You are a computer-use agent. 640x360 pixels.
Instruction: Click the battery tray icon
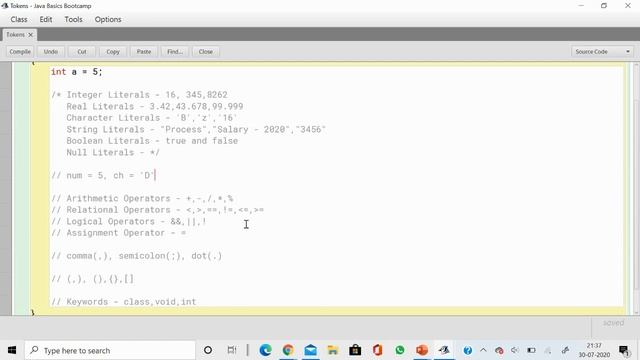click(531, 350)
